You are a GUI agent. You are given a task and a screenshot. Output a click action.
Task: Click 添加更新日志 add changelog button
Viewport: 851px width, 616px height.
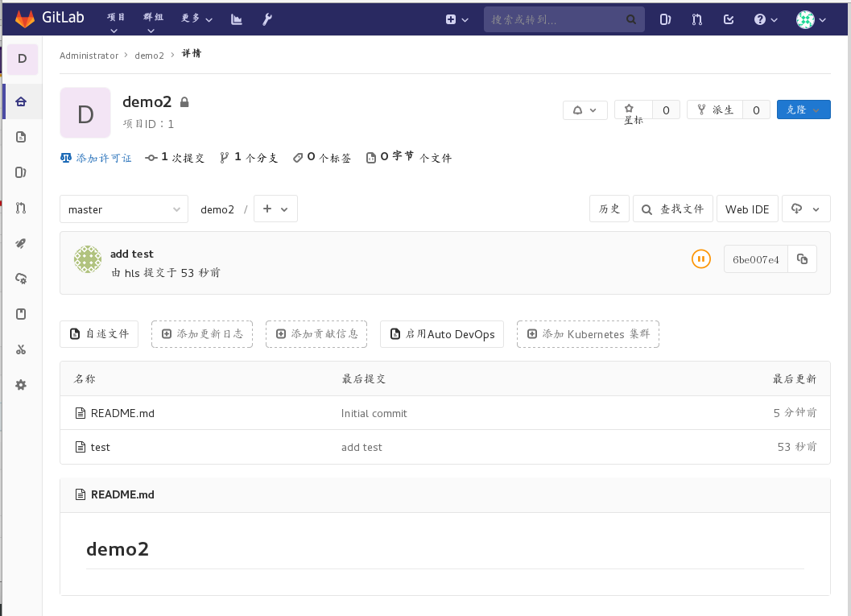click(x=202, y=334)
